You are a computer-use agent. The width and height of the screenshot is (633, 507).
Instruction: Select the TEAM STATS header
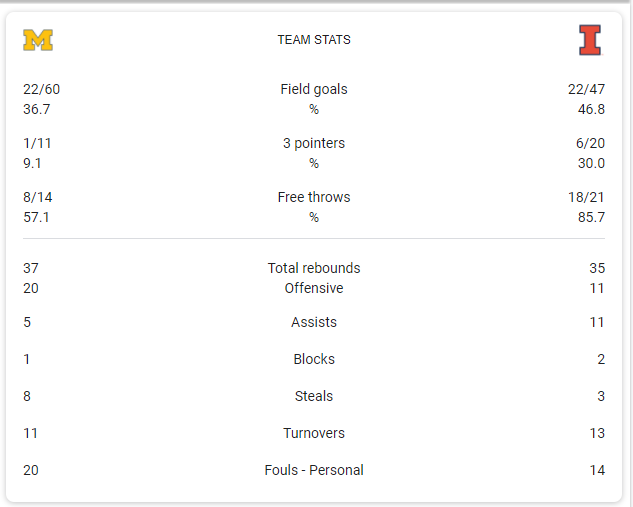click(x=314, y=40)
